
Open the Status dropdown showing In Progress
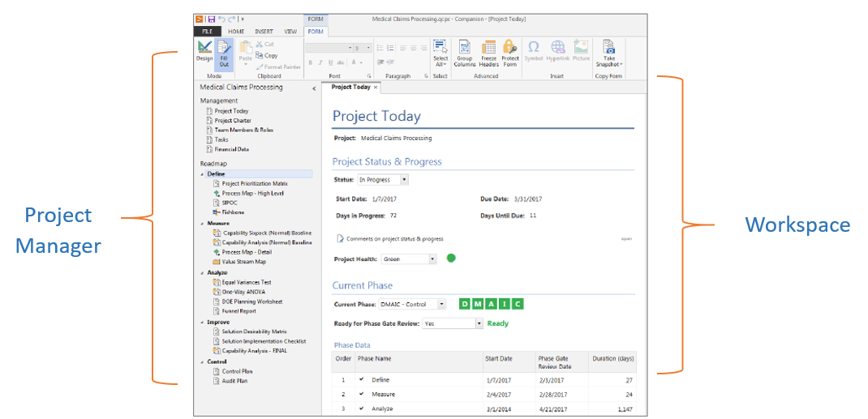404,180
